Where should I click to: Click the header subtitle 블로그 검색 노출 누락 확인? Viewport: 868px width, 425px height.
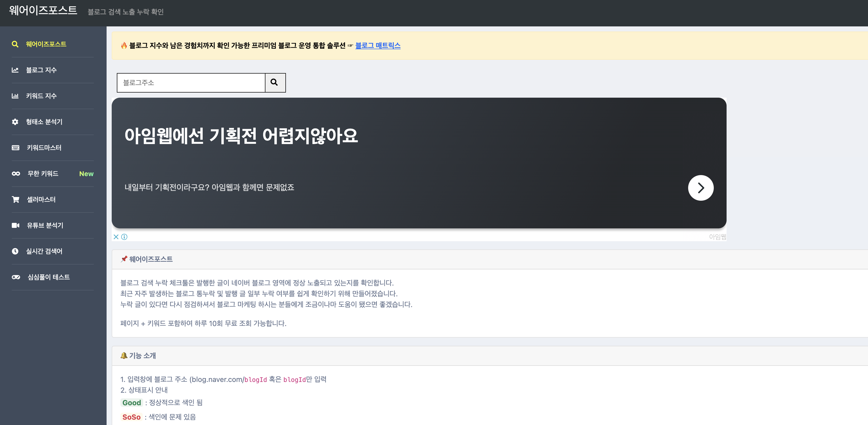click(126, 12)
